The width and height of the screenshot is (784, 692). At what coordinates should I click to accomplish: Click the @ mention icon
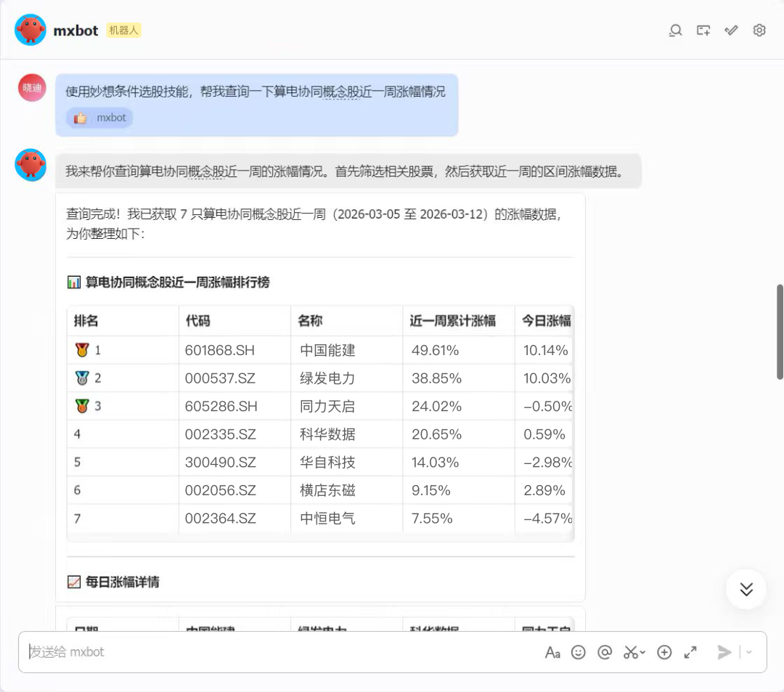point(605,652)
